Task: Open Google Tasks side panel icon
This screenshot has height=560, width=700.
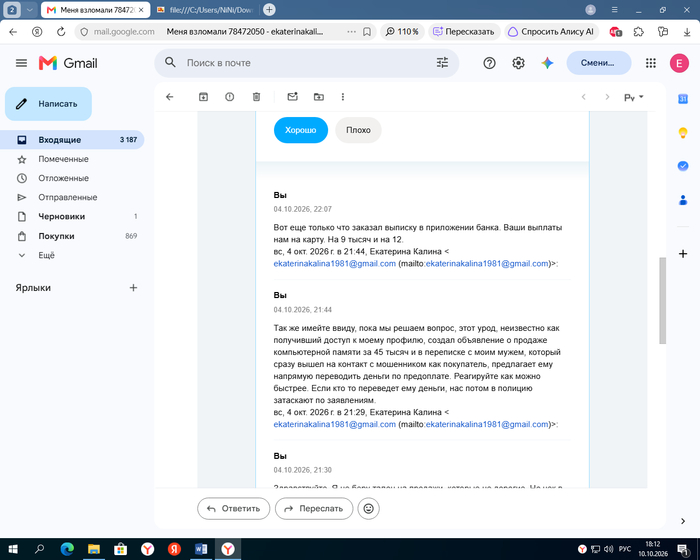Action: click(x=683, y=166)
